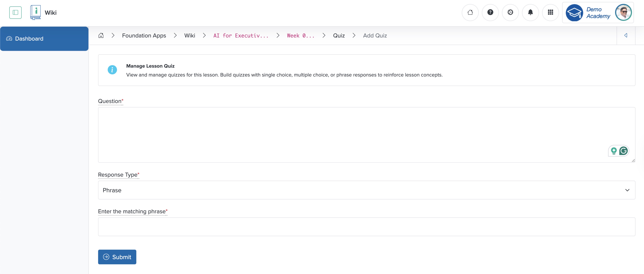The image size is (644, 274).
Task: Click the notifications bell icon
Action: tap(531, 12)
